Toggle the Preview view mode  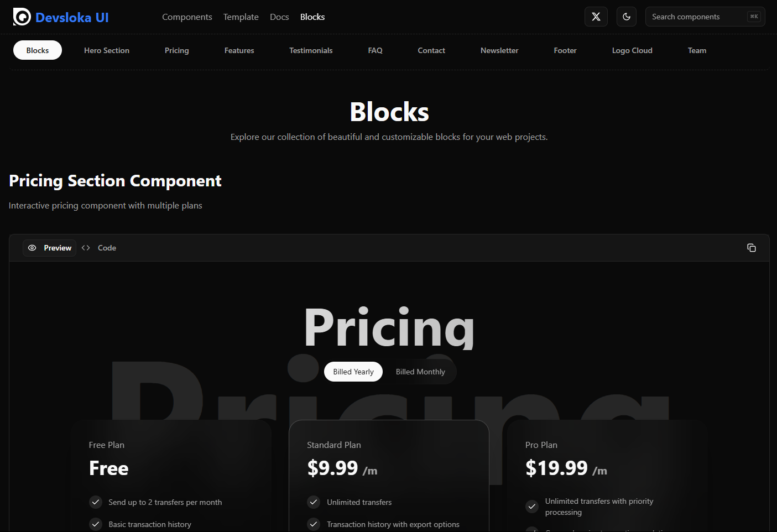(49, 248)
